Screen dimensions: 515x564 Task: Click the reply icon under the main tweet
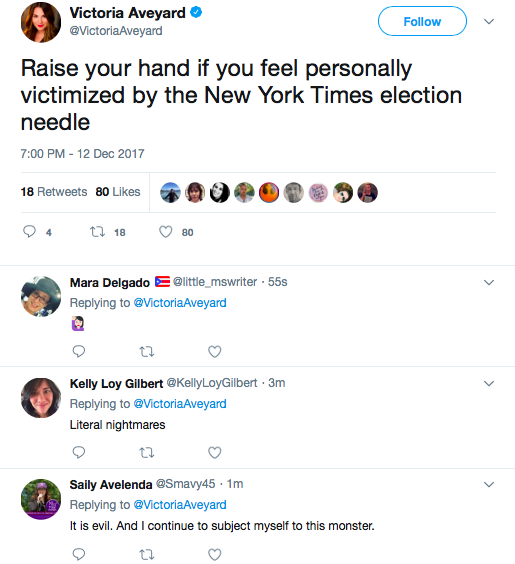point(29,232)
